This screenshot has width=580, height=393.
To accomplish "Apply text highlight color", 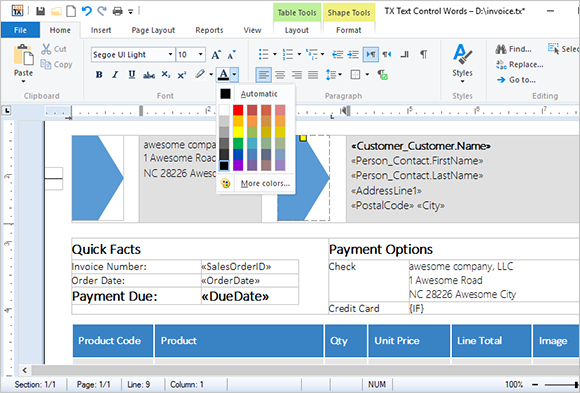I will pyautogui.click(x=200, y=74).
